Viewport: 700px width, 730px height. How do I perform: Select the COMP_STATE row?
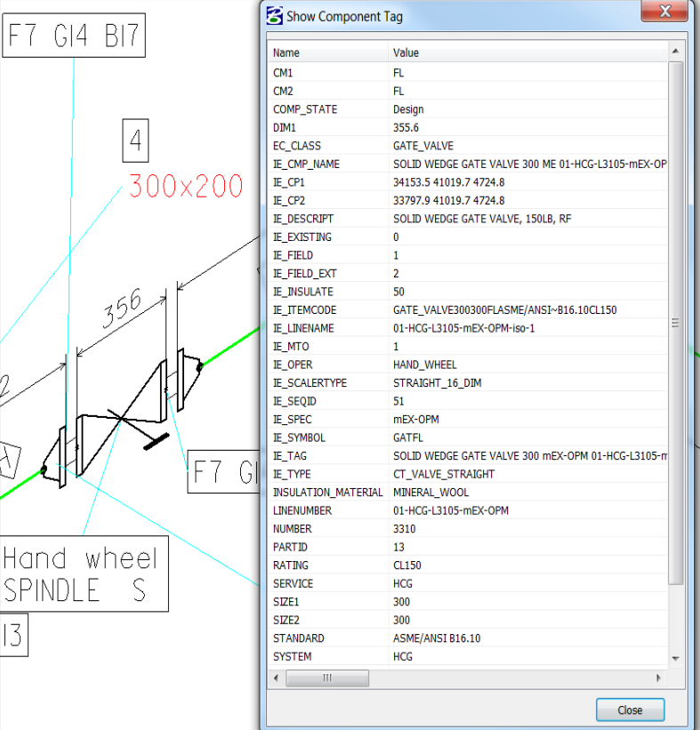468,109
